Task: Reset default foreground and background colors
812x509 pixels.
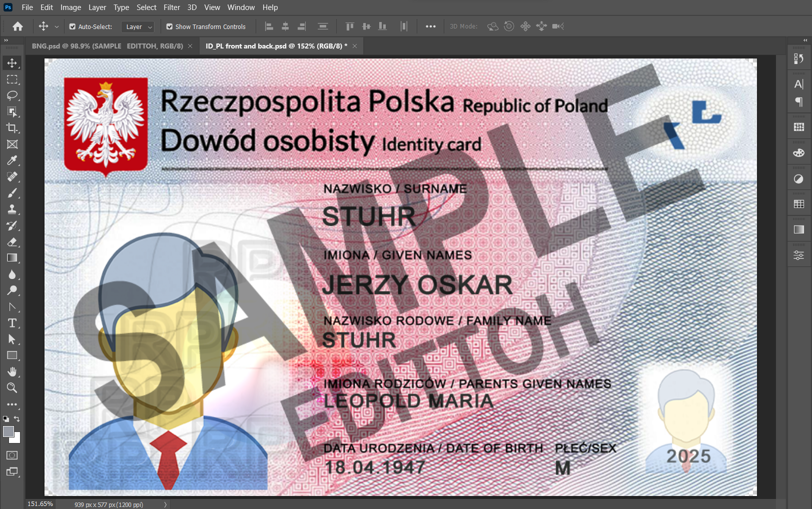Action: (x=6, y=419)
